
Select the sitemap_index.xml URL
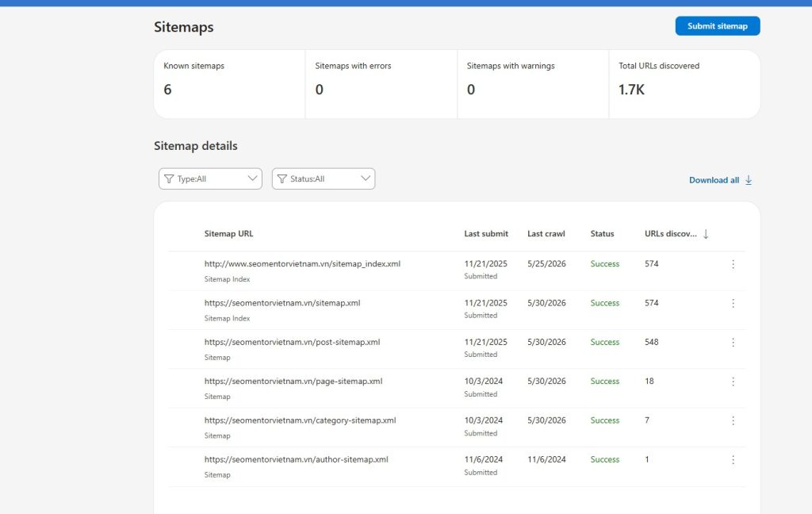point(302,263)
